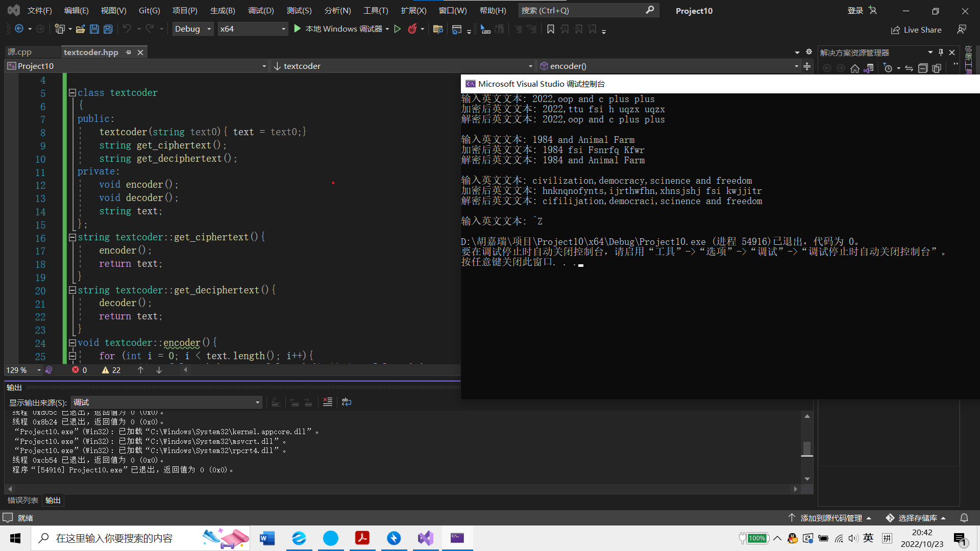Open the x64 platform dropdown

point(252,29)
